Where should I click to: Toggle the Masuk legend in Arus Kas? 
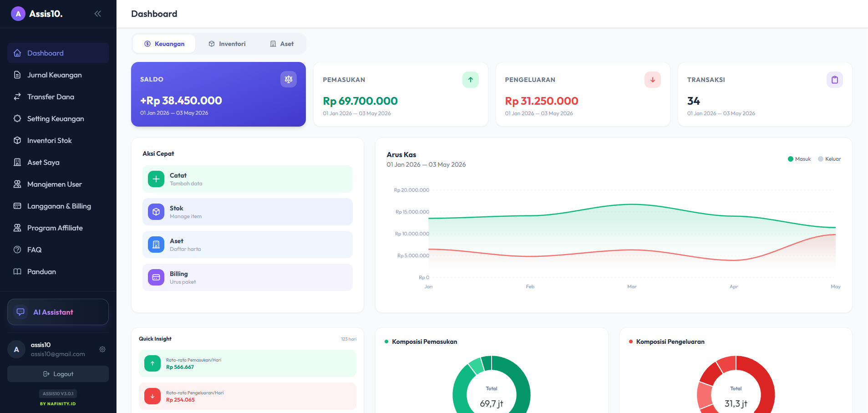[x=799, y=159]
